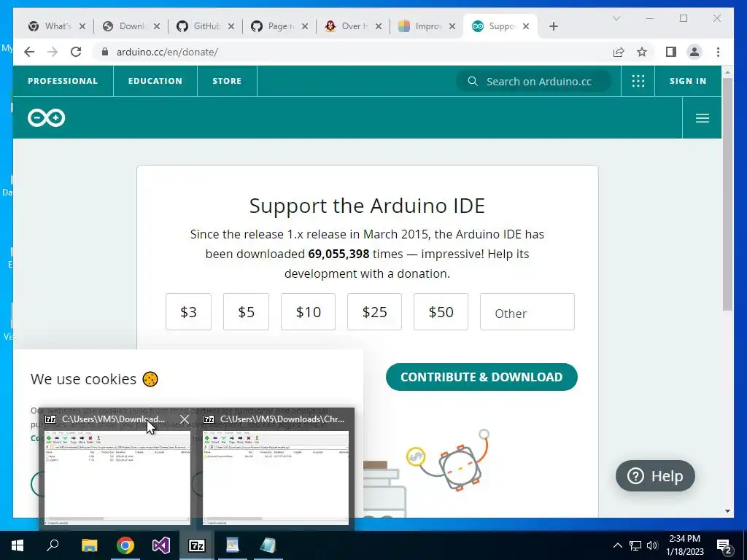Screen dimensions: 747x560
Task: Close the GitHub tab
Action: (x=231, y=26)
